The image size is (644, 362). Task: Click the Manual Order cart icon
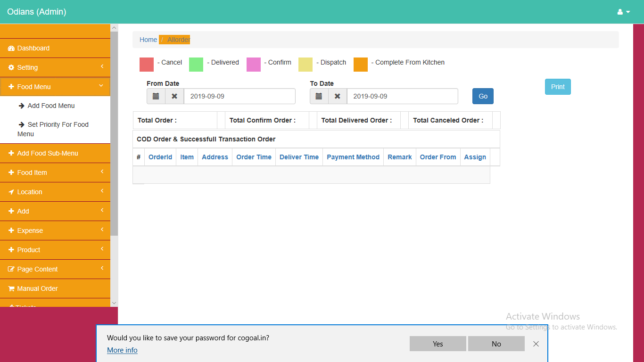point(11,288)
